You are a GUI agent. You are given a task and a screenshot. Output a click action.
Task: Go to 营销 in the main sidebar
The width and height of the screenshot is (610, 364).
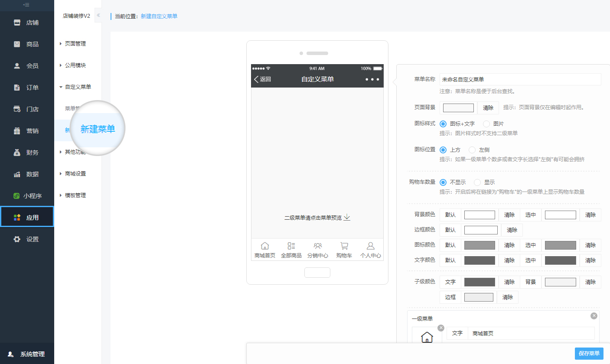tap(27, 131)
